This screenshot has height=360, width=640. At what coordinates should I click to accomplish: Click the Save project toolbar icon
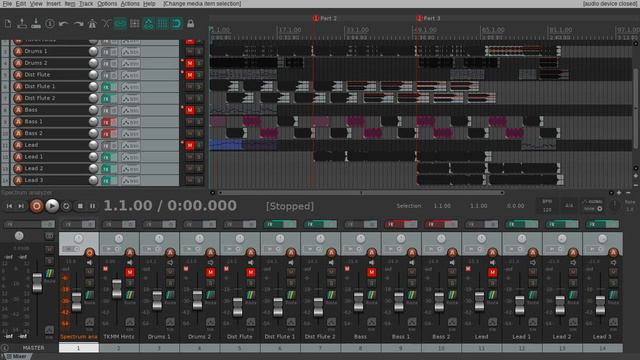(36, 24)
